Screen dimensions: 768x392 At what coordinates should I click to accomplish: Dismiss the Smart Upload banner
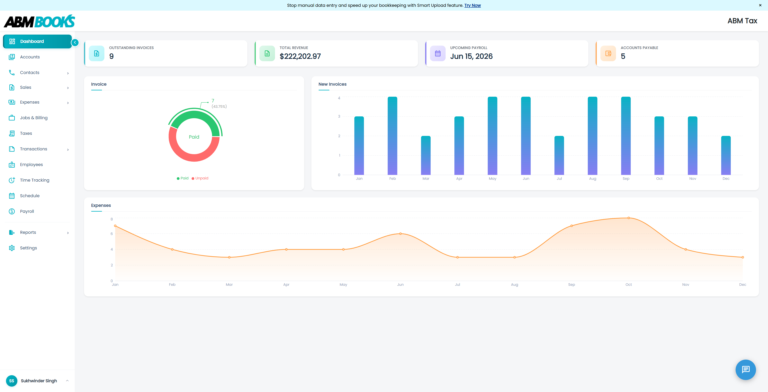click(760, 5)
